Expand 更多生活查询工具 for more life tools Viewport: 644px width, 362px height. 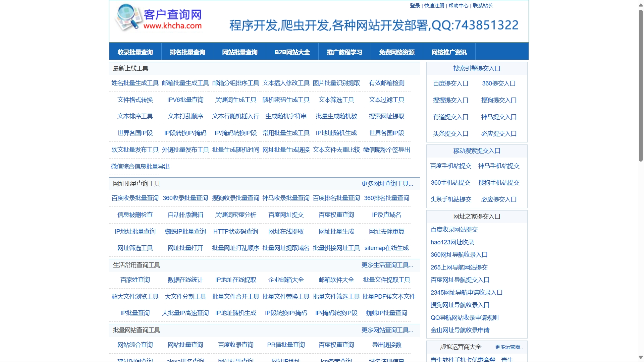click(x=387, y=265)
